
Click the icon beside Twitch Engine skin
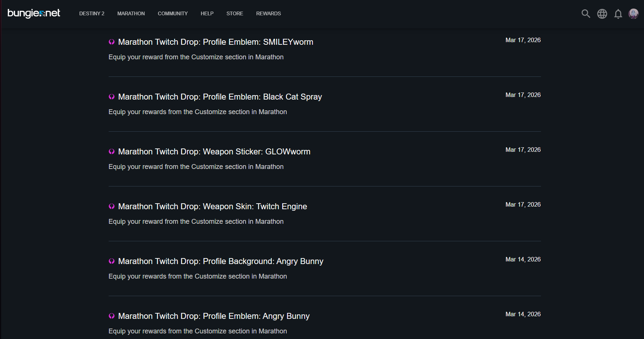112,207
